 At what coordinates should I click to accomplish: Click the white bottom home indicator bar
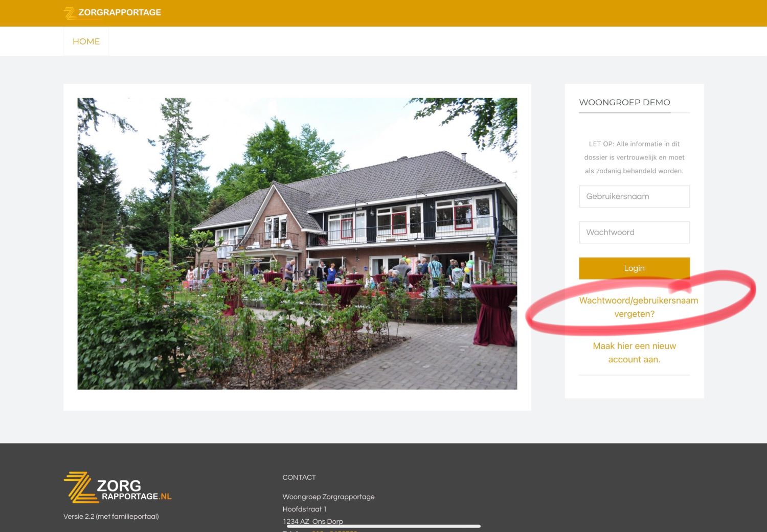[x=383, y=526]
